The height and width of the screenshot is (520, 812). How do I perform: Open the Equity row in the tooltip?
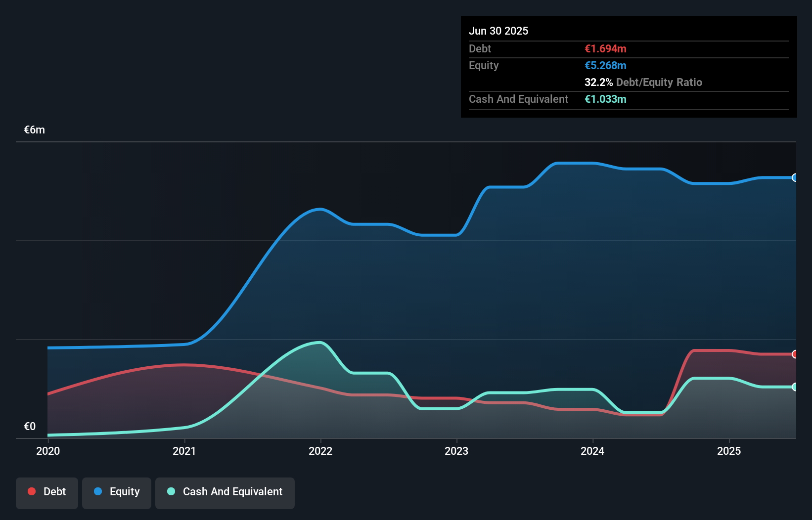pyautogui.click(x=483, y=65)
